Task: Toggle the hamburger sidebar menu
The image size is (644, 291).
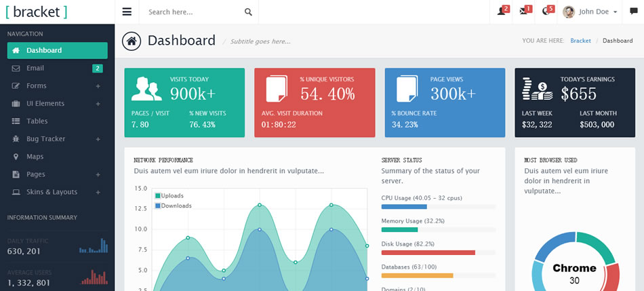Action: [x=127, y=12]
